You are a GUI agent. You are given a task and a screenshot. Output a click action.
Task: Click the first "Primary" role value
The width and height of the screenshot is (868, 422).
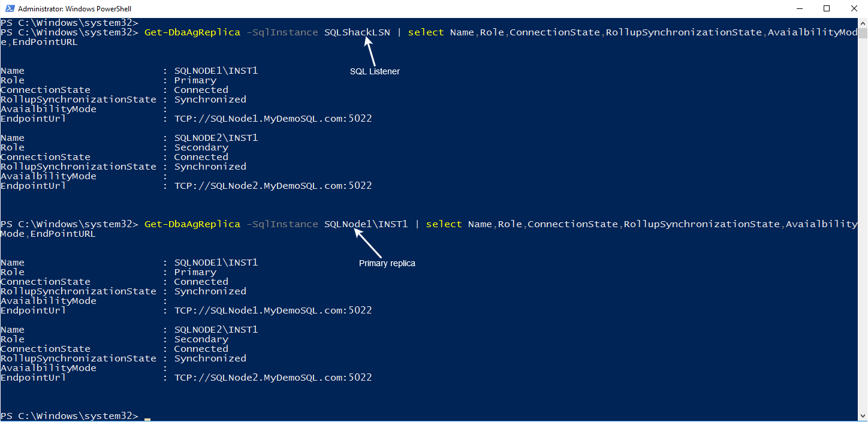click(195, 80)
